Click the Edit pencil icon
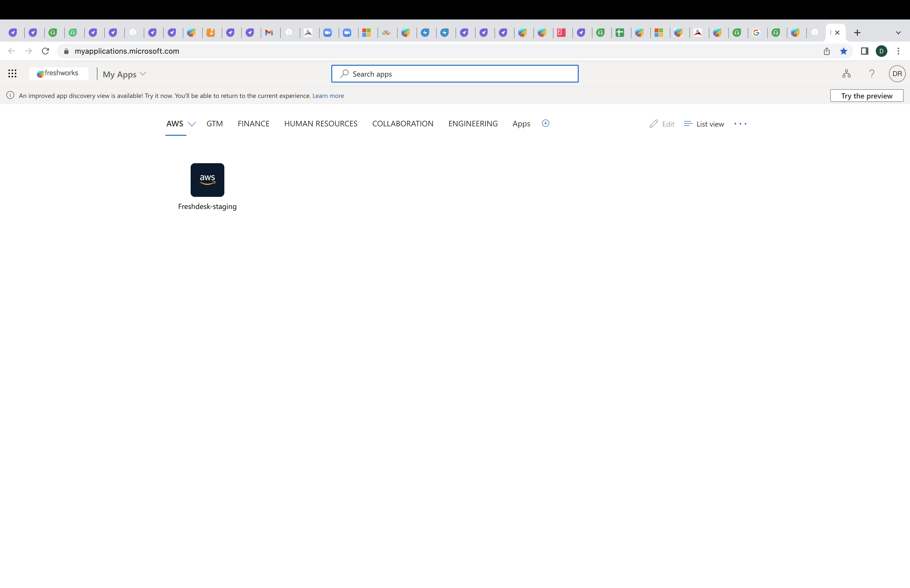Image resolution: width=910 pixels, height=588 pixels. (654, 124)
